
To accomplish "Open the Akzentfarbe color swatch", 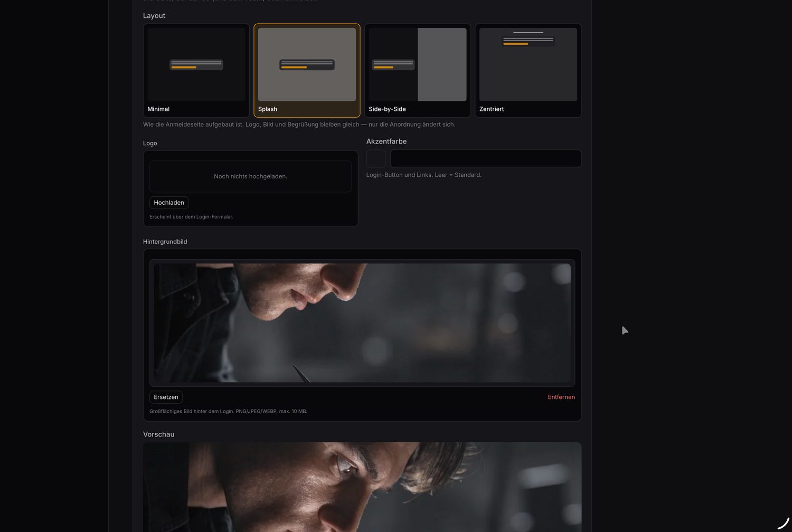I will 376,158.
